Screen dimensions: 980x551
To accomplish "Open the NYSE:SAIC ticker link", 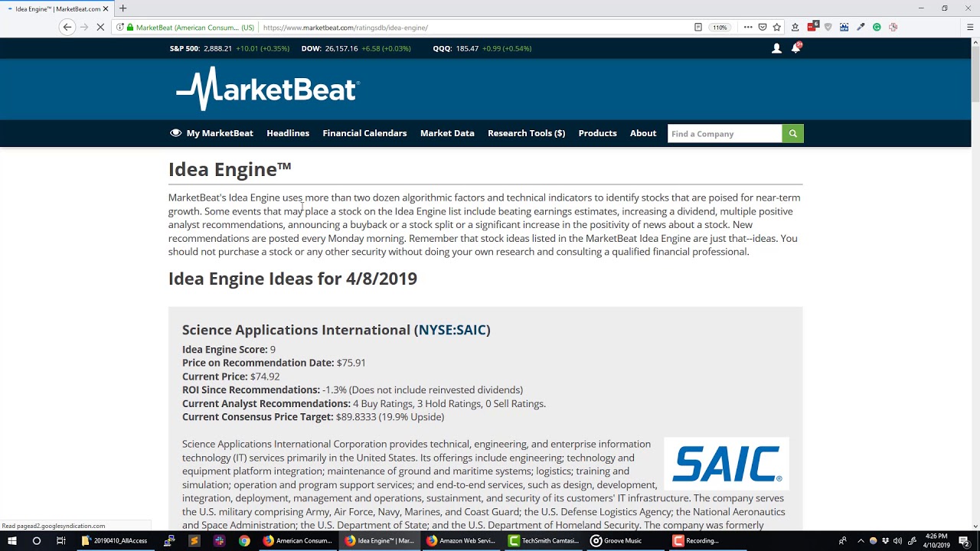I will [452, 330].
